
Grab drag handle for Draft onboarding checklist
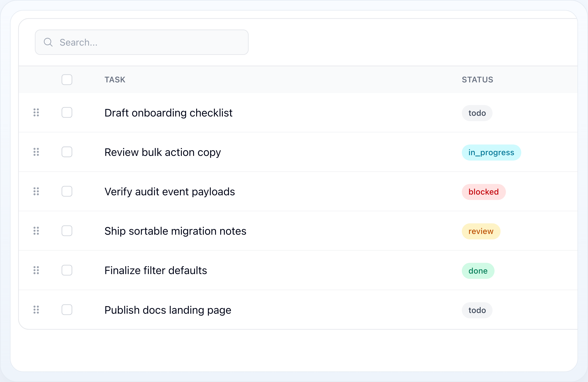point(36,112)
